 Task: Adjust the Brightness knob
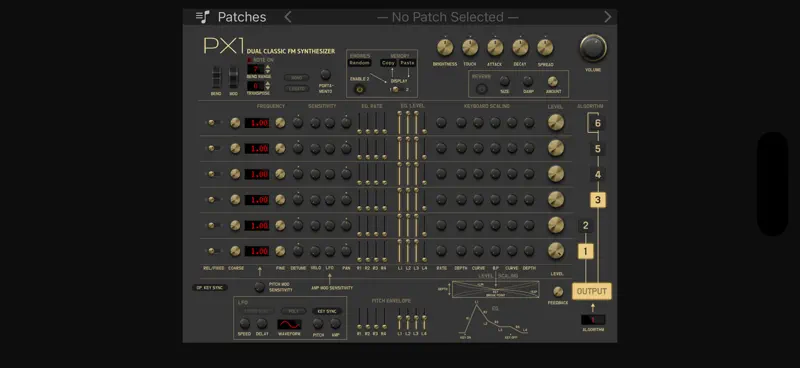pyautogui.click(x=445, y=47)
